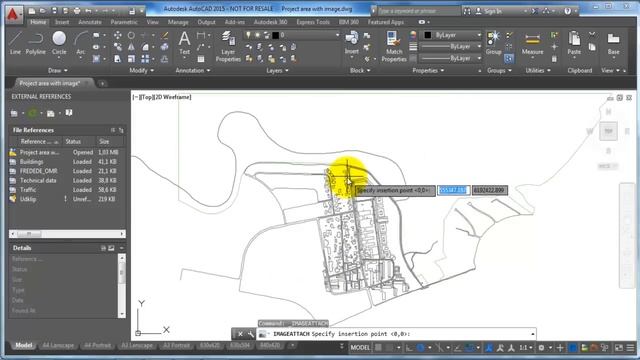The height and width of the screenshot is (360, 640).
Task: Click the cancel X button on command line
Action: (240, 334)
